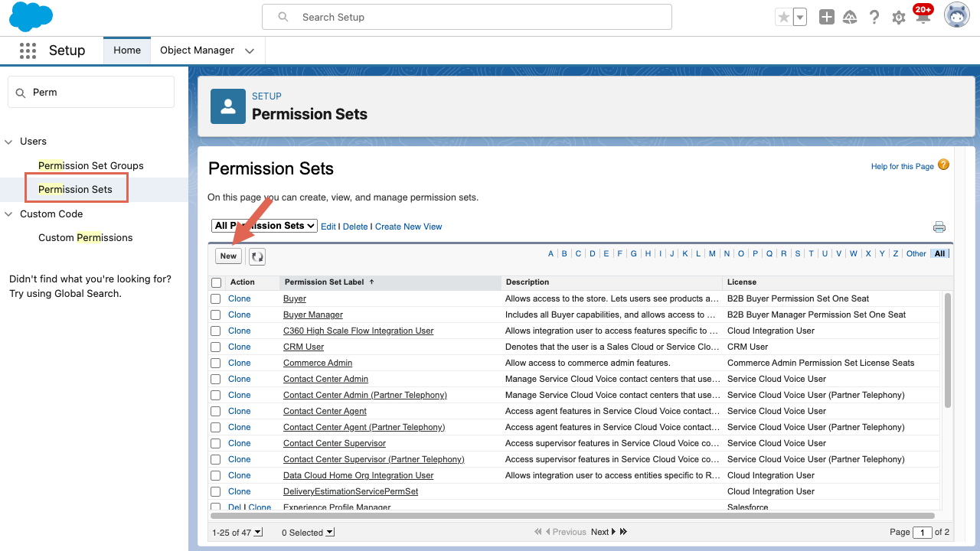The height and width of the screenshot is (551, 980).
Task: Click the Search Setup field
Action: coord(467,17)
